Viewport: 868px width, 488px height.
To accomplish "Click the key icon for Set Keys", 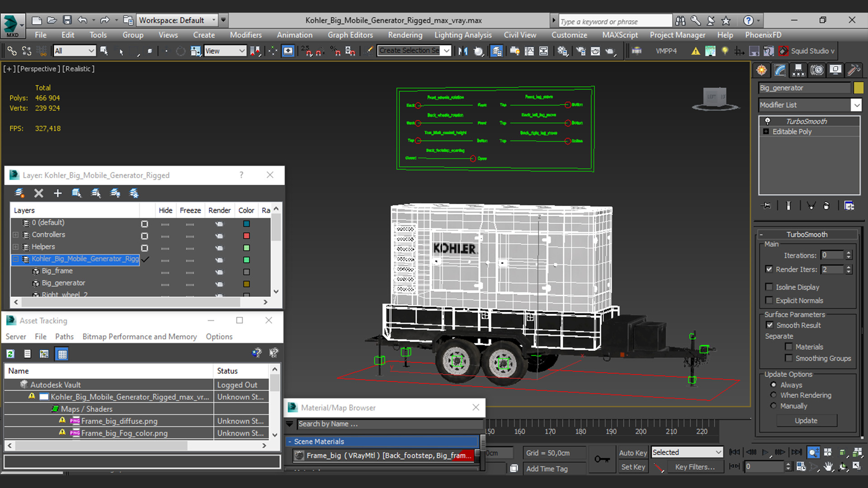I will click(602, 460).
